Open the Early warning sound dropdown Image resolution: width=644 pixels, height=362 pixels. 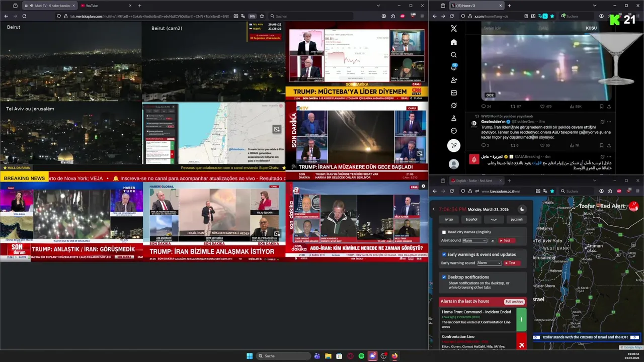[x=490, y=263]
